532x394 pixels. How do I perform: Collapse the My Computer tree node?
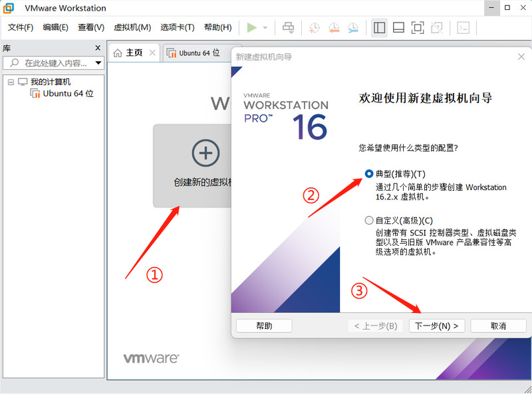tap(11, 82)
